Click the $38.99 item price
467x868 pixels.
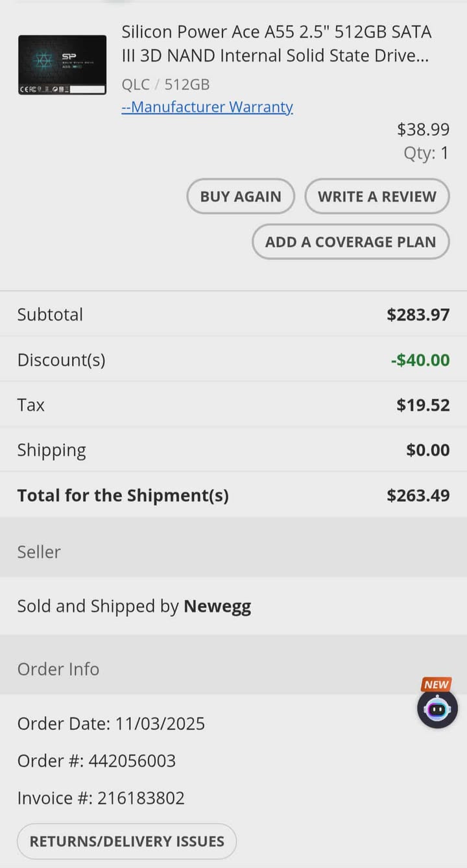(x=423, y=130)
